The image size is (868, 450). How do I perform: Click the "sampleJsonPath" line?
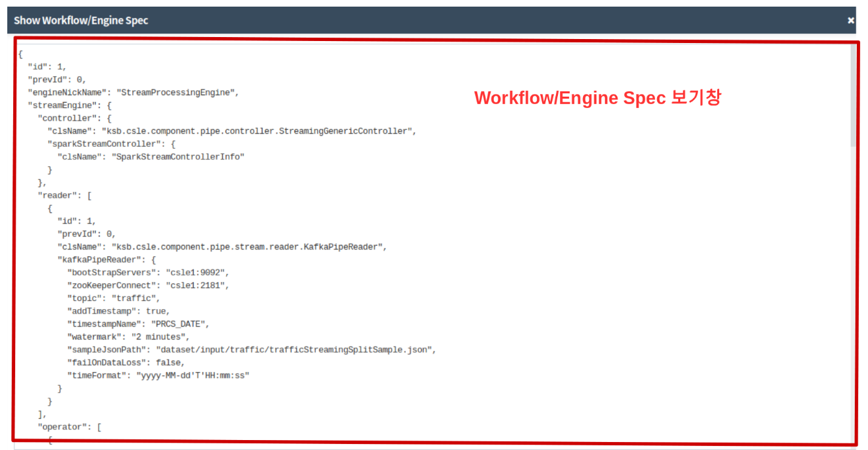(252, 349)
